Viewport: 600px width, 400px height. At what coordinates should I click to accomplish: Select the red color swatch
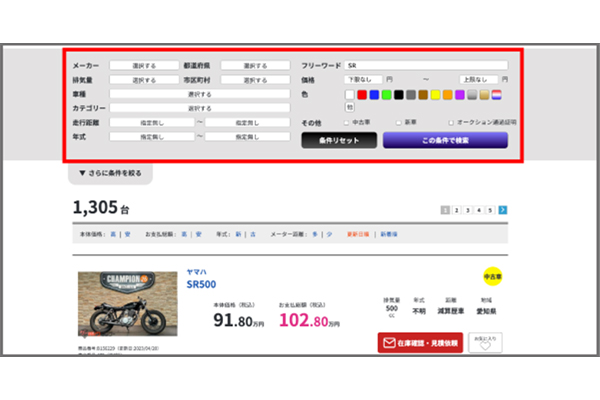pos(362,95)
